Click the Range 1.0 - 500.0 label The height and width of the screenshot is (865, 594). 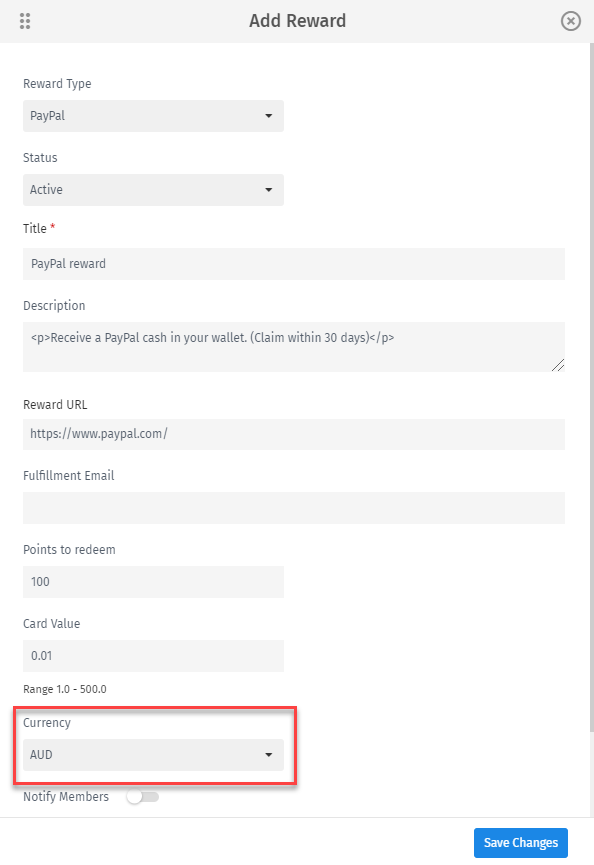click(x=64, y=688)
